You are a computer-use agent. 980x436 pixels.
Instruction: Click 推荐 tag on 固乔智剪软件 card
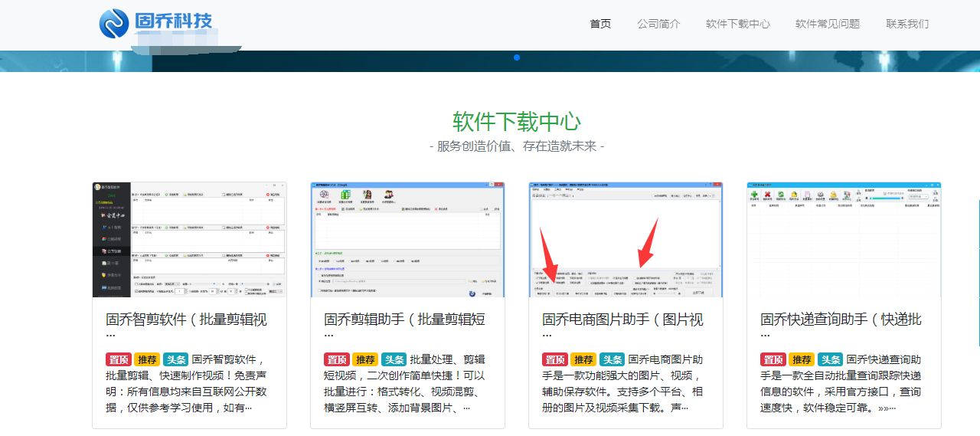coord(147,359)
